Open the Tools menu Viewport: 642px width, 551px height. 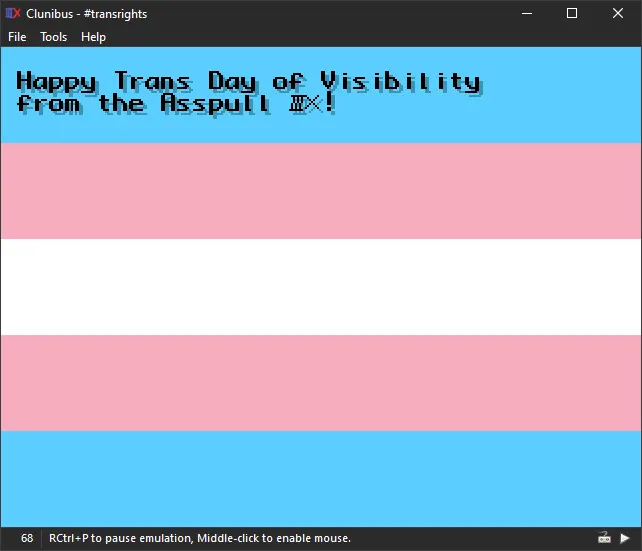pyautogui.click(x=54, y=37)
